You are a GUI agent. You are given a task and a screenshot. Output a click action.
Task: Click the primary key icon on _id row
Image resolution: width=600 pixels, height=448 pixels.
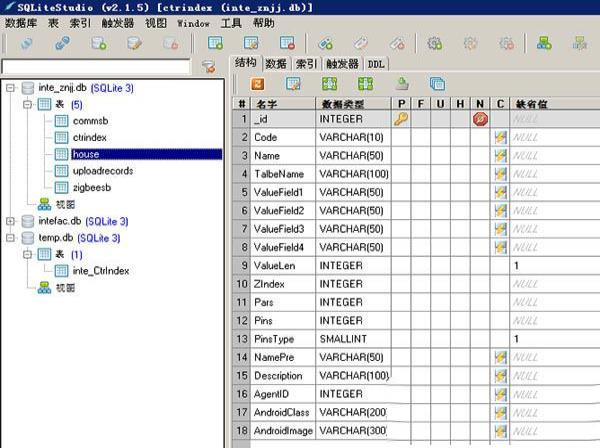[x=401, y=119]
